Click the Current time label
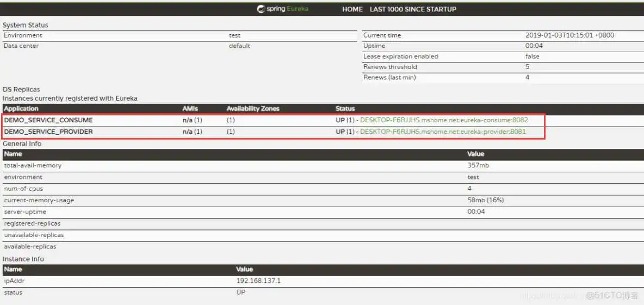 click(x=382, y=35)
